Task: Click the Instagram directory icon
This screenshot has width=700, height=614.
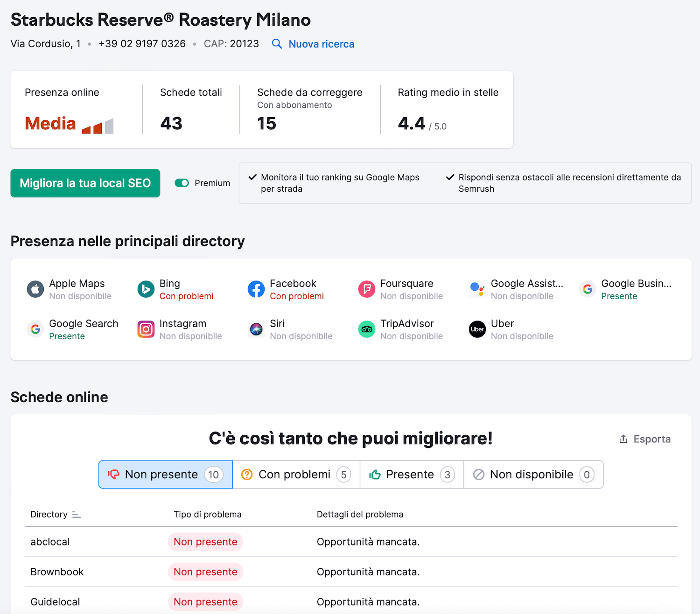Action: [x=146, y=329]
